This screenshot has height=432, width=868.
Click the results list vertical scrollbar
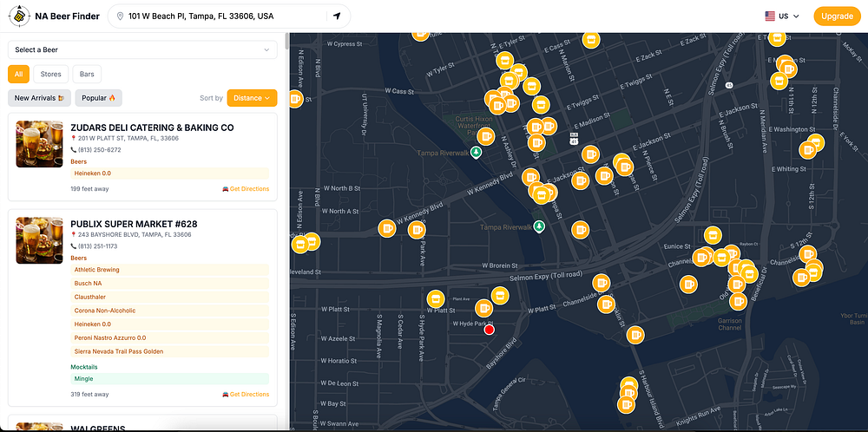click(286, 42)
